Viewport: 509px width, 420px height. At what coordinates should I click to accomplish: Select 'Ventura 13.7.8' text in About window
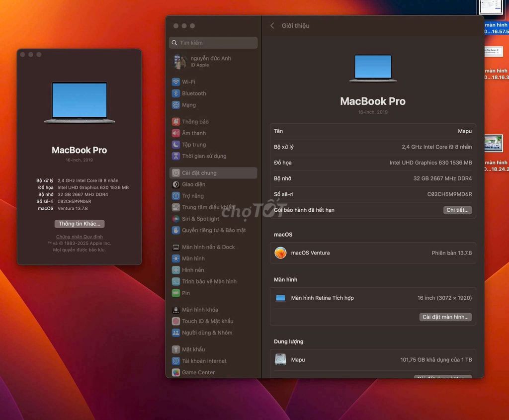point(73,209)
